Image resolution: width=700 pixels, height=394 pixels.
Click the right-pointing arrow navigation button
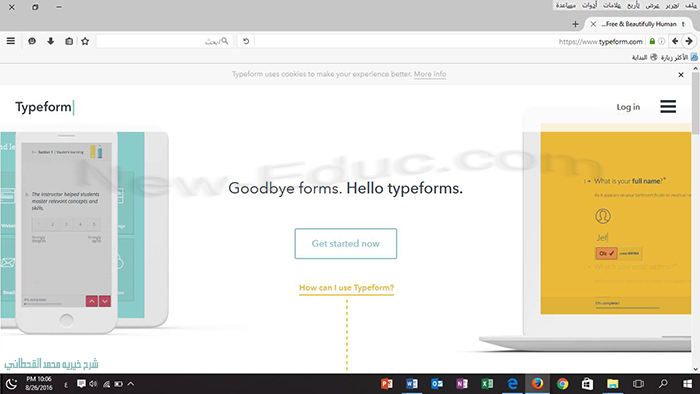[689, 41]
